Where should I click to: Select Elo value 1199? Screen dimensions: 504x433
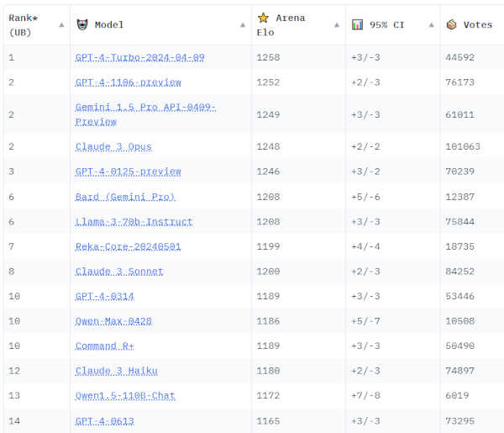(268, 246)
